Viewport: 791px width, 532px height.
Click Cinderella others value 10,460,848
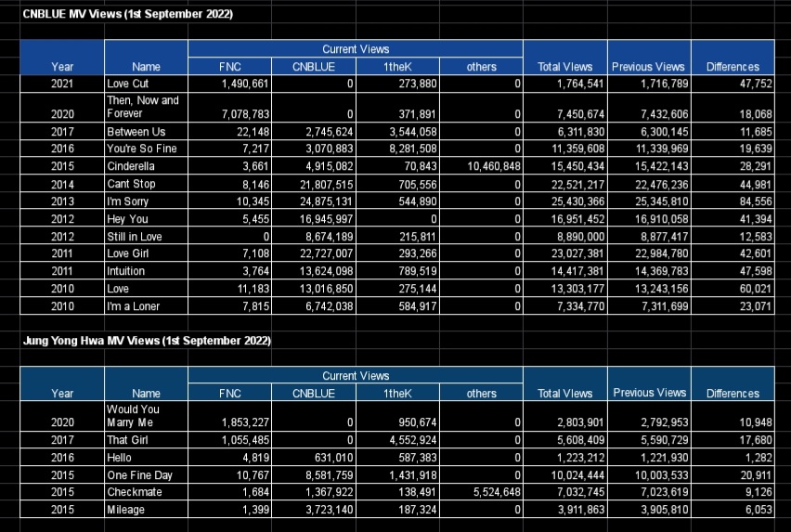point(481,166)
